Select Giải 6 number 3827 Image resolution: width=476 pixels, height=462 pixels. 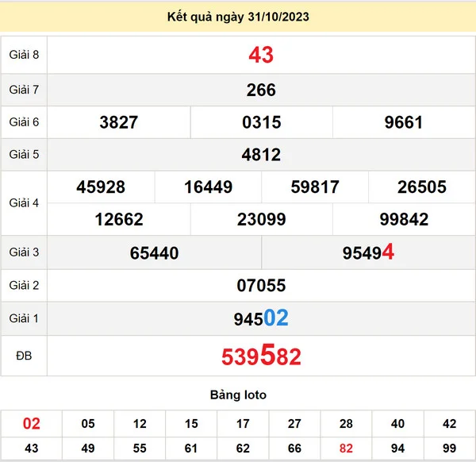[x=119, y=122]
